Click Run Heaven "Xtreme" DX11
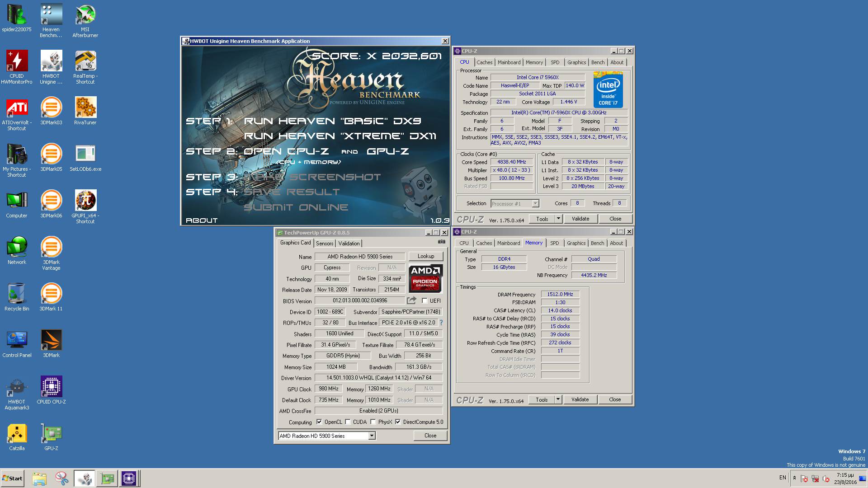Viewport: 868px width, 488px height. point(340,136)
